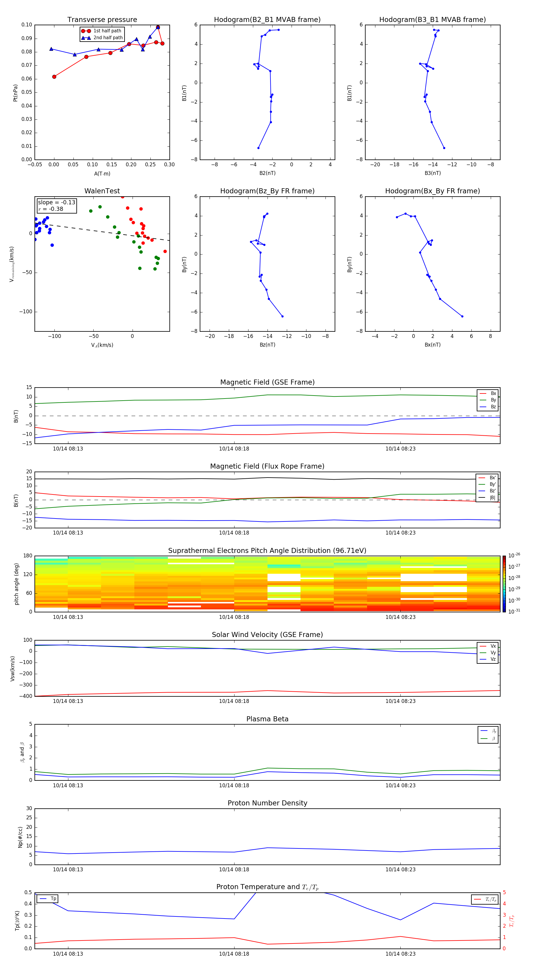This screenshot has height=980, width=535.
Task: Click the "Hodogram(Bz_By FR frame)" title
Action: (x=267, y=191)
